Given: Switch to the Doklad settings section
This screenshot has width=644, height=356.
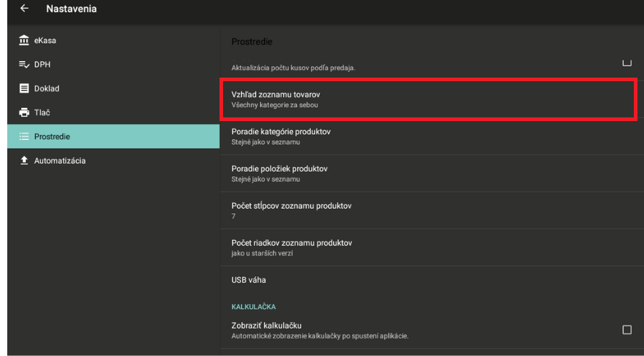Looking at the screenshot, I should pyautogui.click(x=46, y=88).
